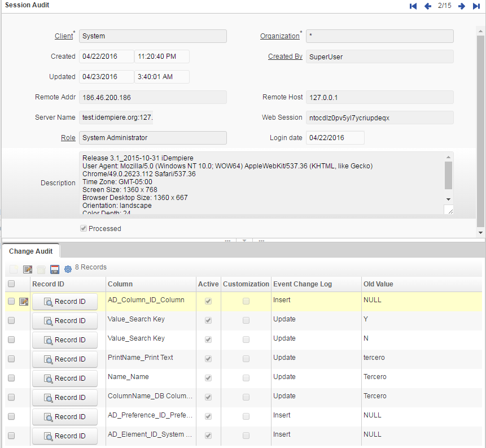The width and height of the screenshot is (486, 448).
Task: Click the 2/15 record counter
Action: (444, 6)
